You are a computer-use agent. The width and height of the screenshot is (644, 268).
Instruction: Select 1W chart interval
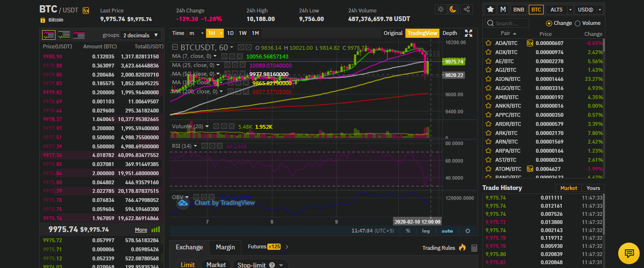243,33
